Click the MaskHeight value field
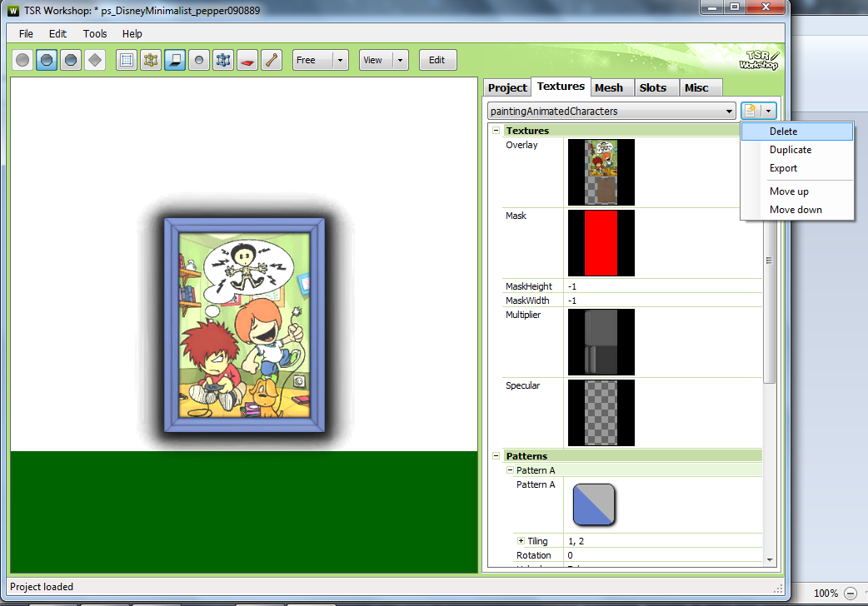This screenshot has height=606, width=868. point(663,286)
